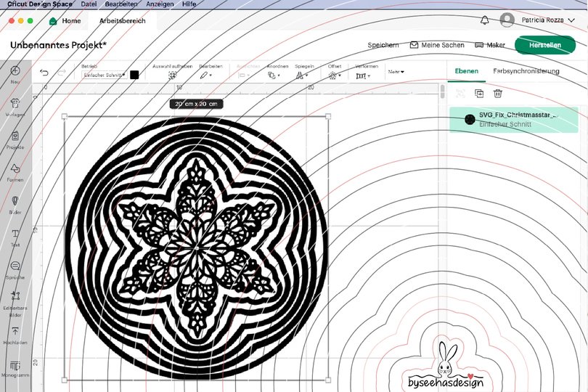Expand the Anordnen arrange dropdown

(x=274, y=75)
